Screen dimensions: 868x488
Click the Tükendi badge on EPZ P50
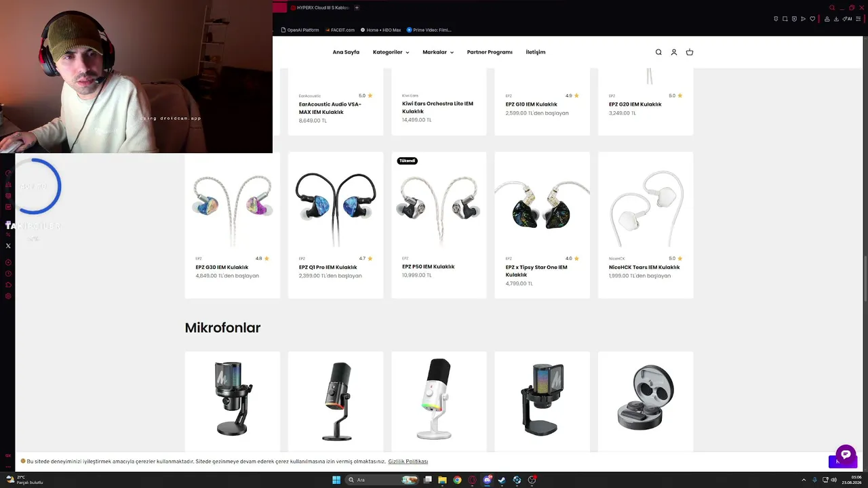[x=408, y=161]
